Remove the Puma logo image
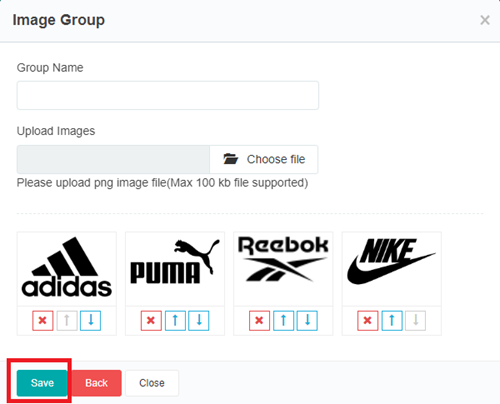This screenshot has height=404, width=500. click(x=151, y=321)
